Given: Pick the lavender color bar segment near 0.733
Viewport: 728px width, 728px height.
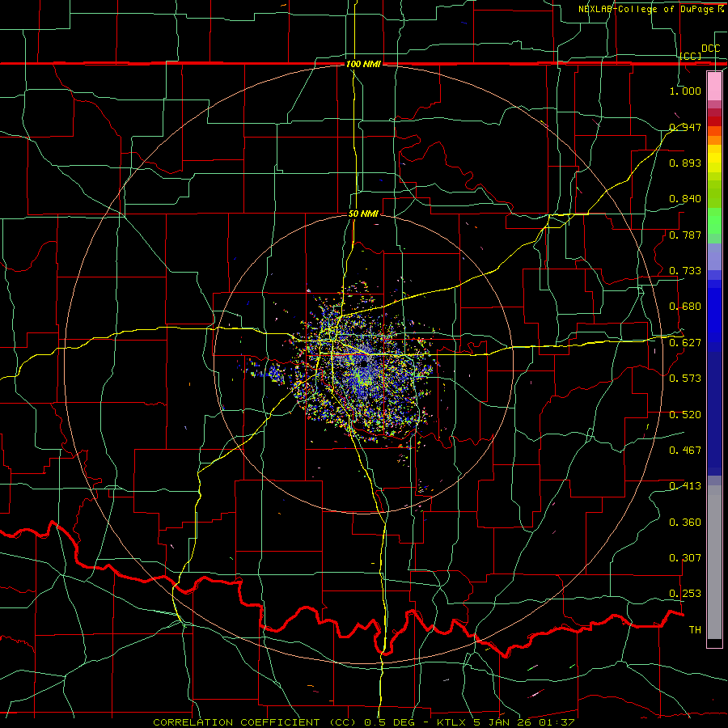Looking at the screenshot, I should pyautogui.click(x=714, y=256).
